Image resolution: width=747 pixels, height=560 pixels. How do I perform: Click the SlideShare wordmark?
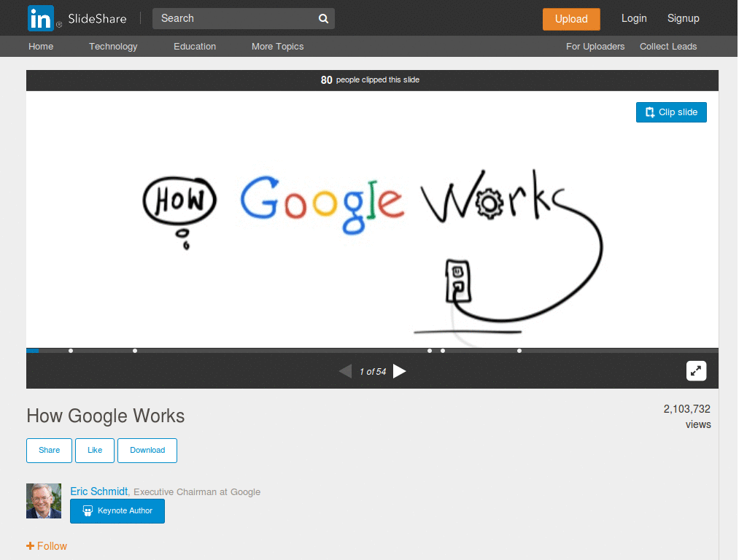(x=97, y=18)
